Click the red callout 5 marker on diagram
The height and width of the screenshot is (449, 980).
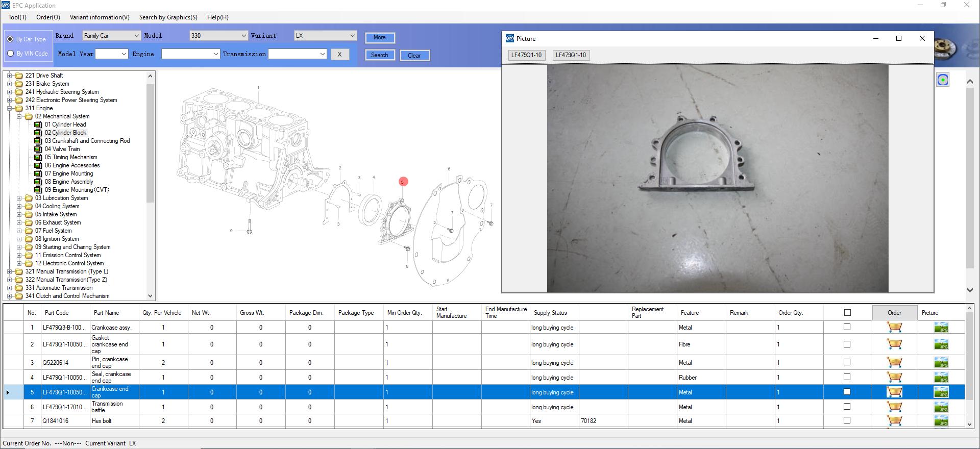pos(403,182)
